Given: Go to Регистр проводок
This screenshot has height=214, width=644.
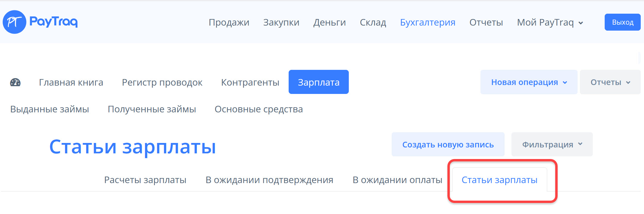Looking at the screenshot, I should pos(162,82).
